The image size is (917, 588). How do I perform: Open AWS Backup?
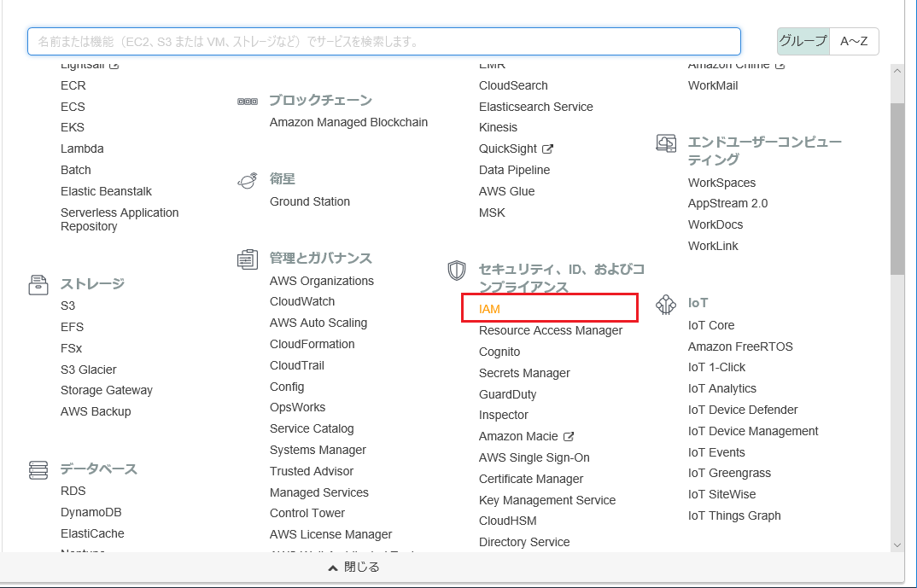pos(96,412)
